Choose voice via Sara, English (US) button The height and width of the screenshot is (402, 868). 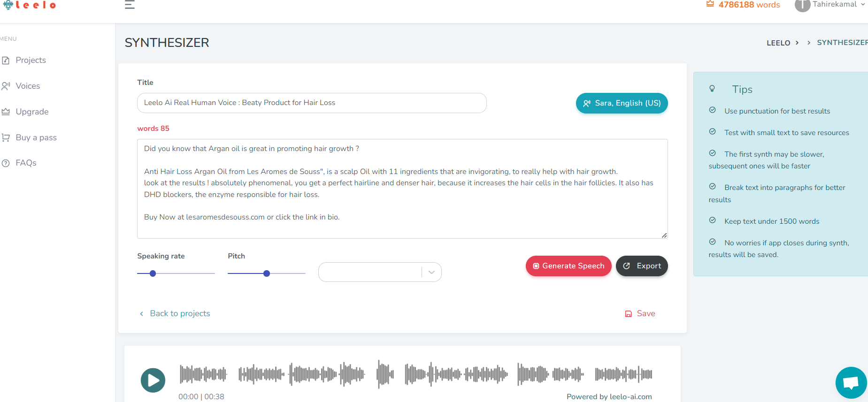(x=622, y=103)
